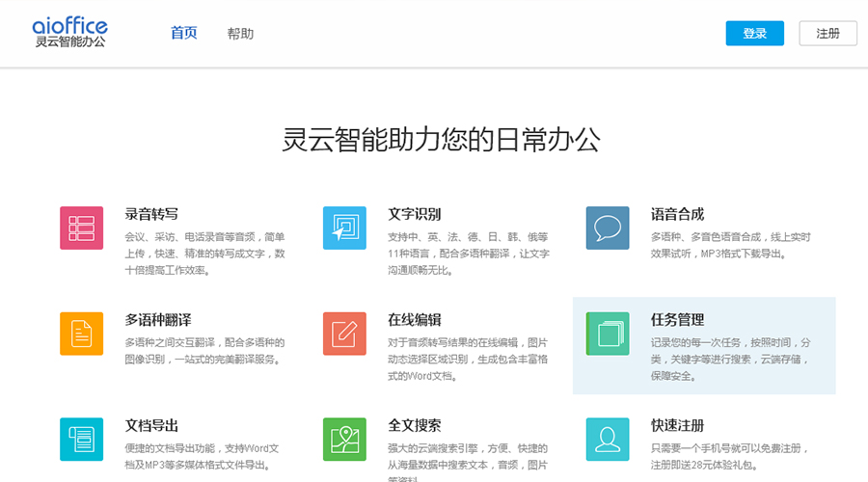This screenshot has height=482, width=868.
Task: Click the 语音合成 speech bubble icon
Action: click(x=608, y=228)
